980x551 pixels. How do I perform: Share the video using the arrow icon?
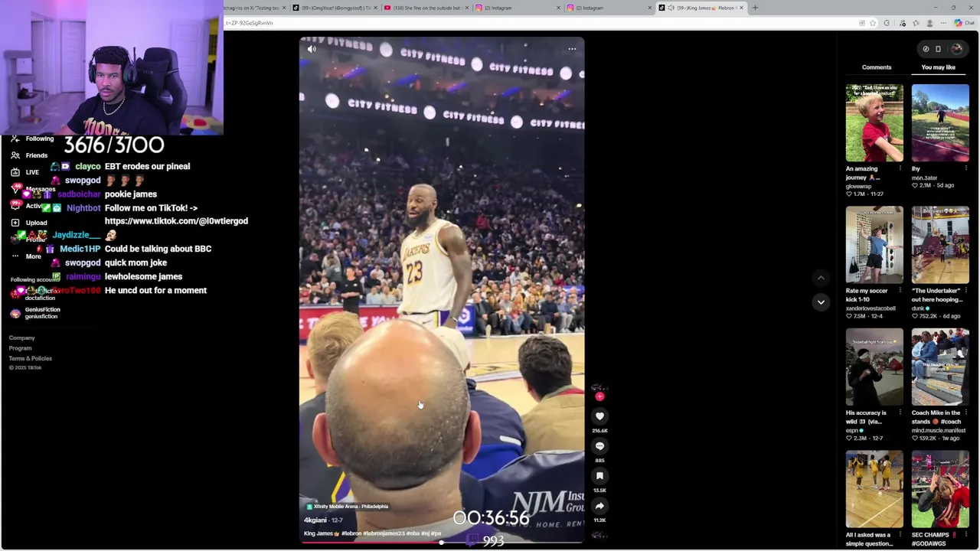599,506
